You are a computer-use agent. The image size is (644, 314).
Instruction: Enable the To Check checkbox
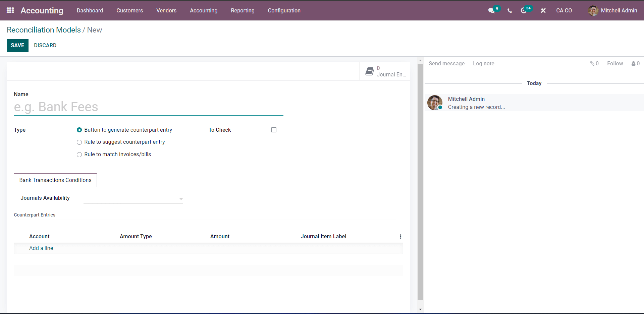click(x=274, y=130)
